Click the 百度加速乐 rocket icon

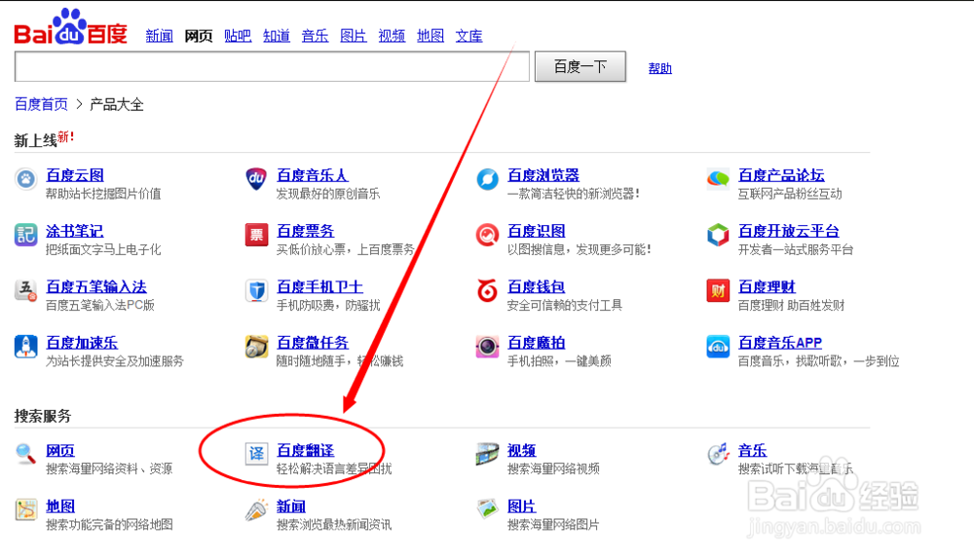tap(25, 347)
